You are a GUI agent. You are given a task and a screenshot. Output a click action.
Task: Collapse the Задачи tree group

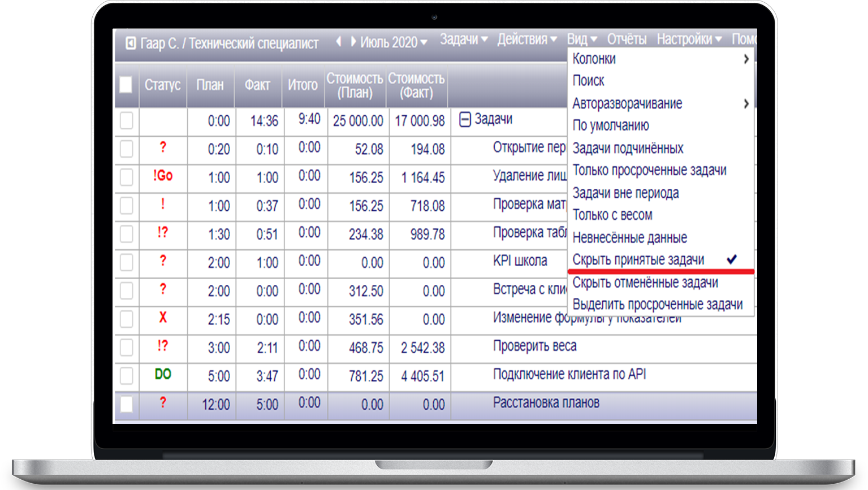(464, 120)
